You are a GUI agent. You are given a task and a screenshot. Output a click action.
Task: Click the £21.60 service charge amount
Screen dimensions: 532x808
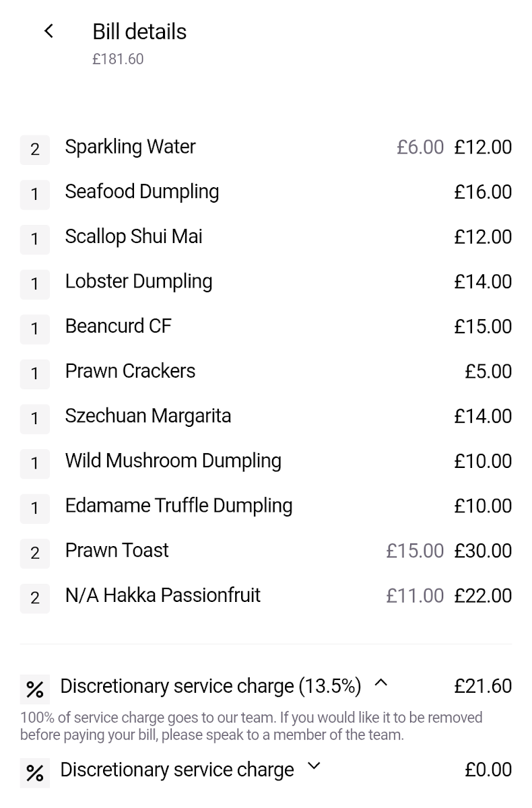(483, 686)
